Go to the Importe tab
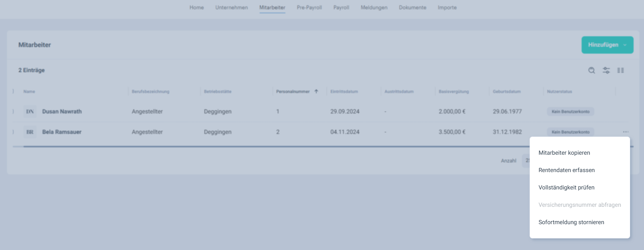Screen dimensions: 644x250 447,7
